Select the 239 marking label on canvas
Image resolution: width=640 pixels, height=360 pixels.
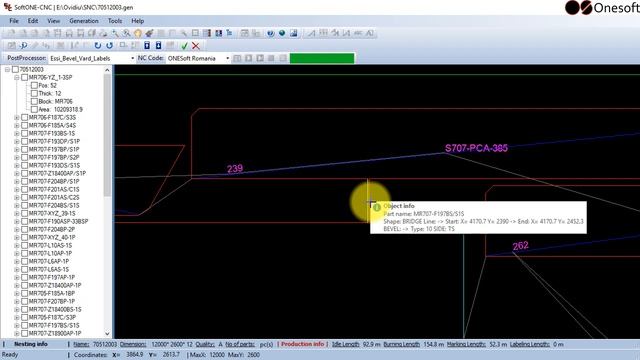pos(235,169)
